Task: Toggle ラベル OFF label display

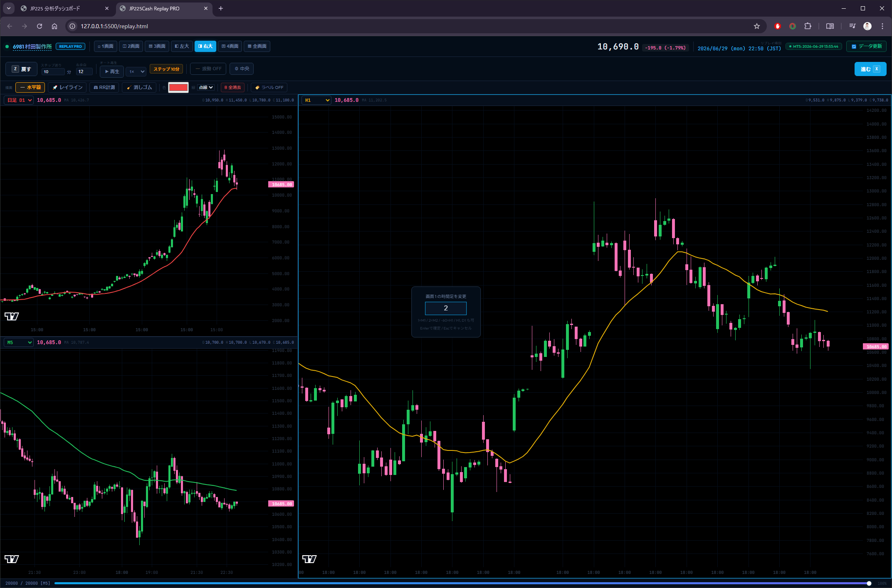Action: pos(269,87)
